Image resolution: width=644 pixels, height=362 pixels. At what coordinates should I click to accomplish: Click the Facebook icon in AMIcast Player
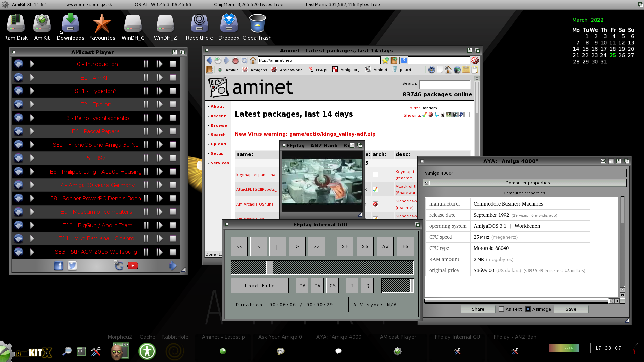point(59,266)
